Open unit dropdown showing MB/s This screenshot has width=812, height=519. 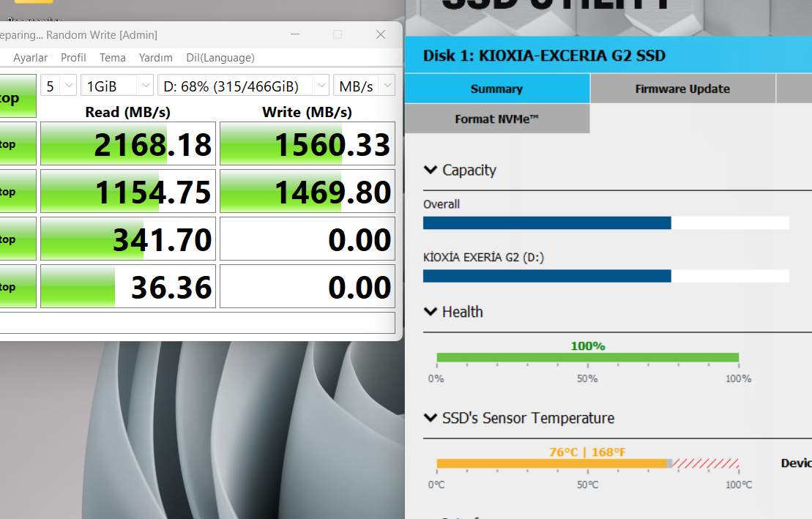[364, 86]
